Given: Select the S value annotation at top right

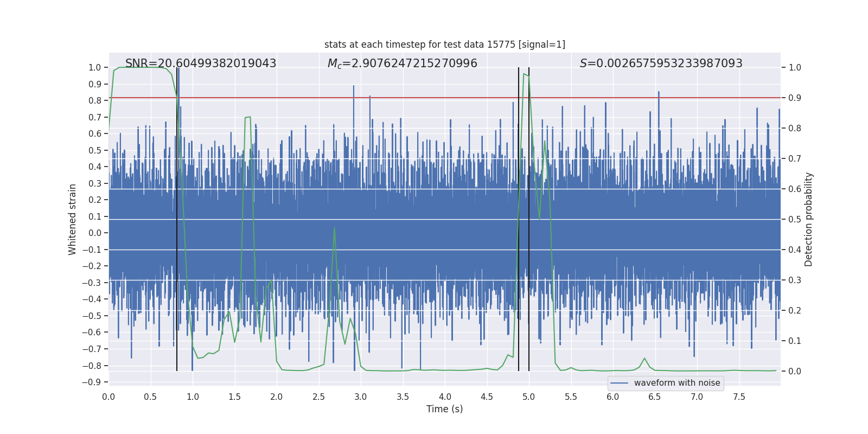Looking at the screenshot, I should (x=661, y=63).
